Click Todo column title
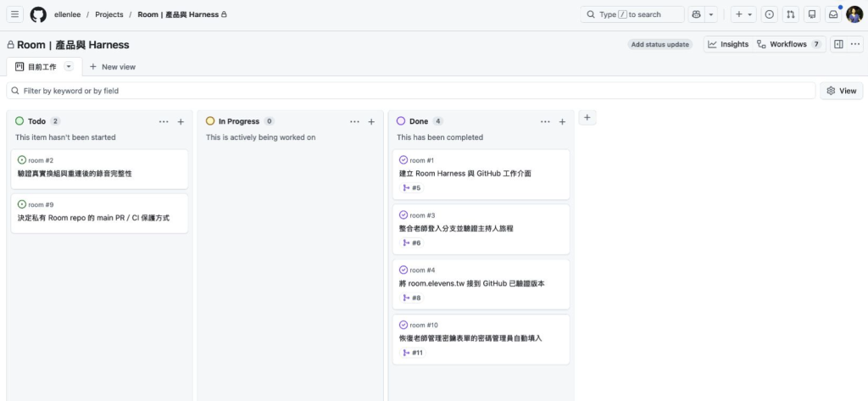 (36, 121)
